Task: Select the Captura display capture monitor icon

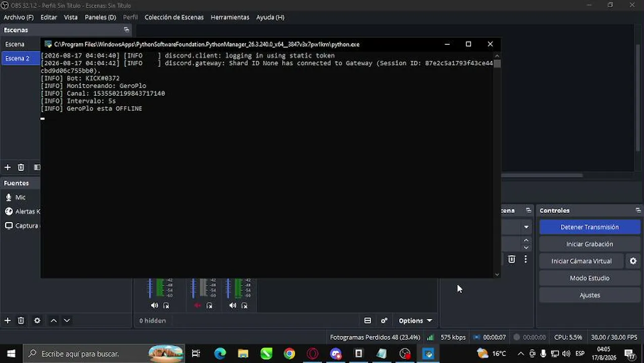Action: pyautogui.click(x=9, y=225)
